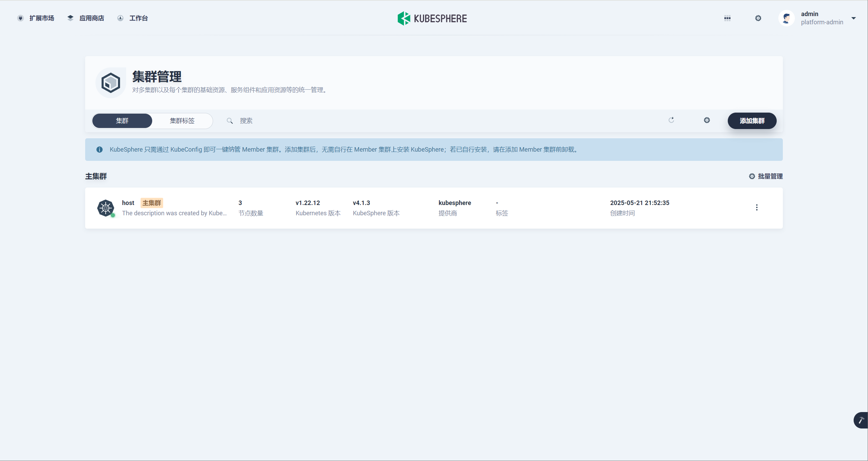Open 批量管理 batch management

coord(766,176)
